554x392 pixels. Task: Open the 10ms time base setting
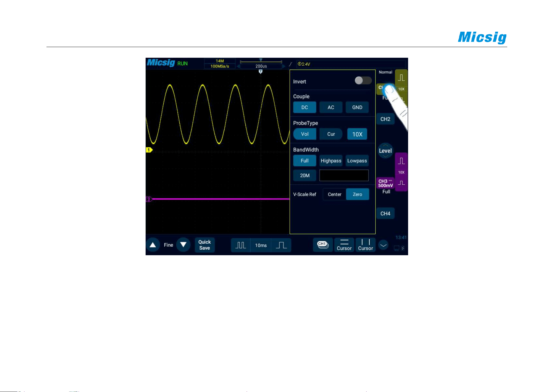[261, 245]
